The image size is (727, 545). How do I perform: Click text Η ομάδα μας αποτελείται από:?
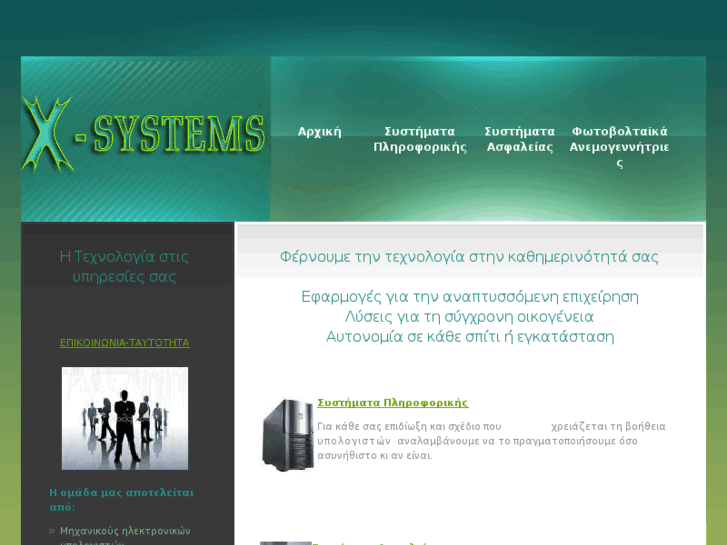click(x=121, y=500)
